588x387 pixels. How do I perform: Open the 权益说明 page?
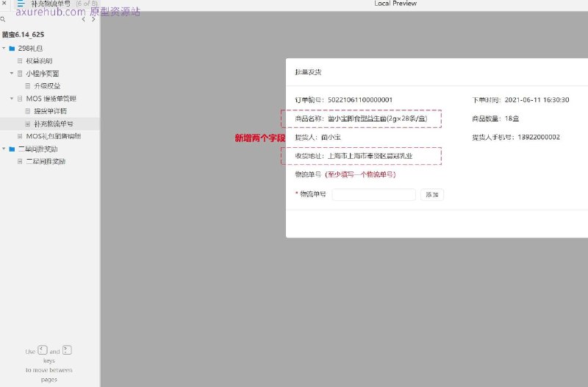click(x=39, y=61)
